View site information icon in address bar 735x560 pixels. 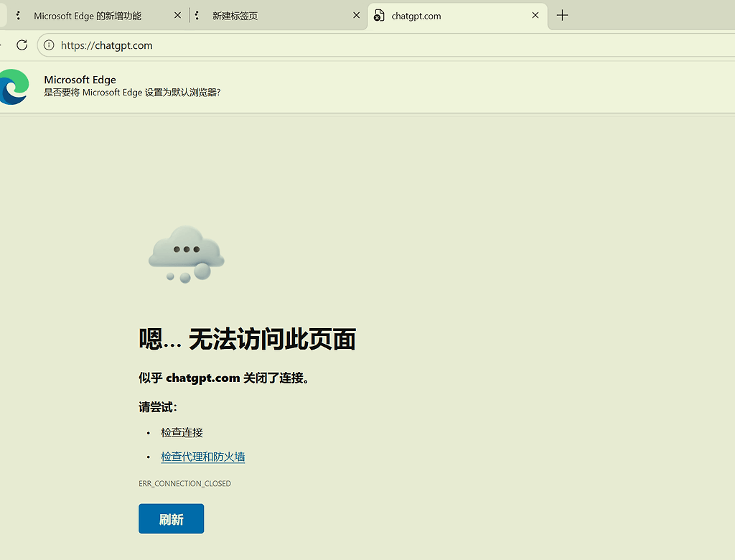[49, 45]
